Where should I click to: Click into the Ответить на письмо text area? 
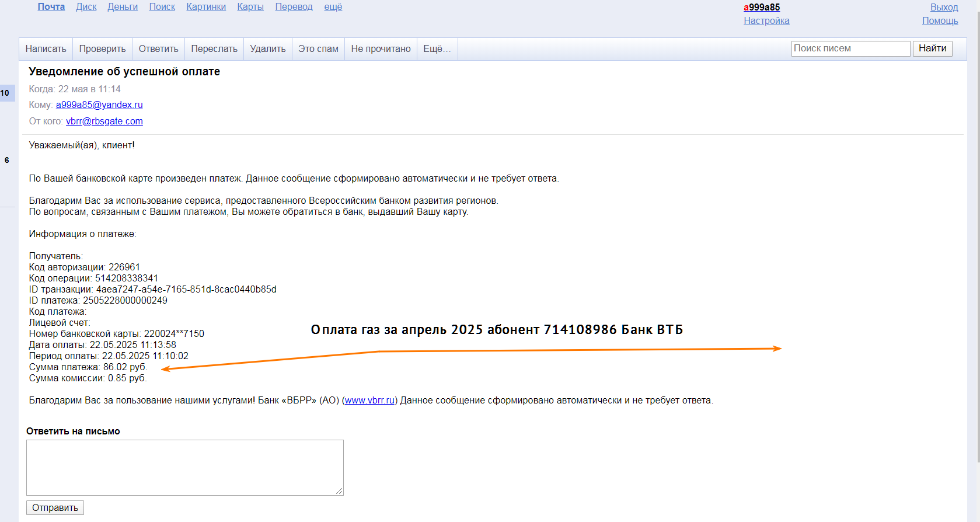185,468
